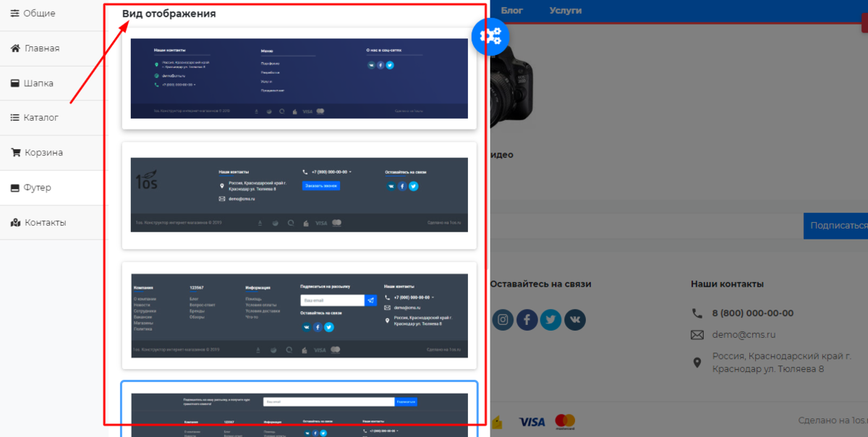Choose the blue-outlined footer layout with the top subscribe bar
This screenshot has width=868, height=437.
pos(299,409)
